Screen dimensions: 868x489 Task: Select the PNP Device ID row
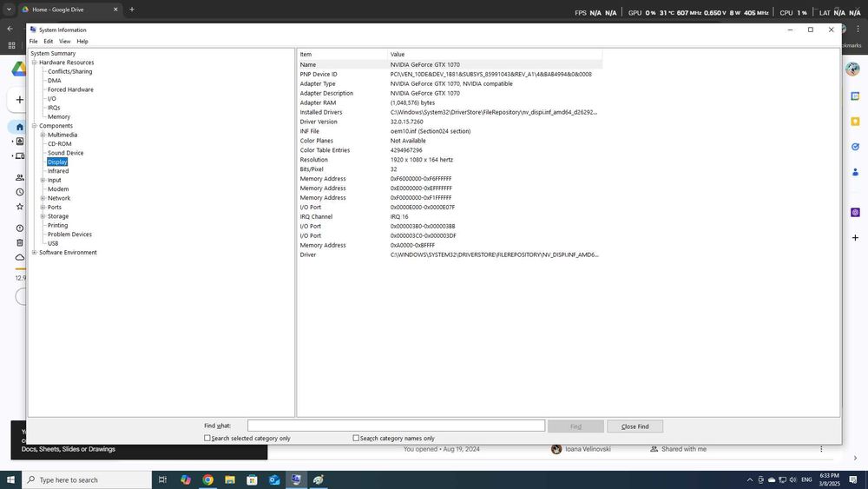tap(450, 74)
